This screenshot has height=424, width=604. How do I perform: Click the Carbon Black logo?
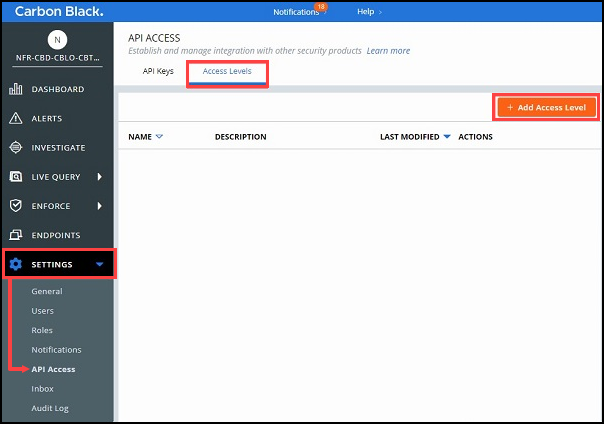(59, 12)
